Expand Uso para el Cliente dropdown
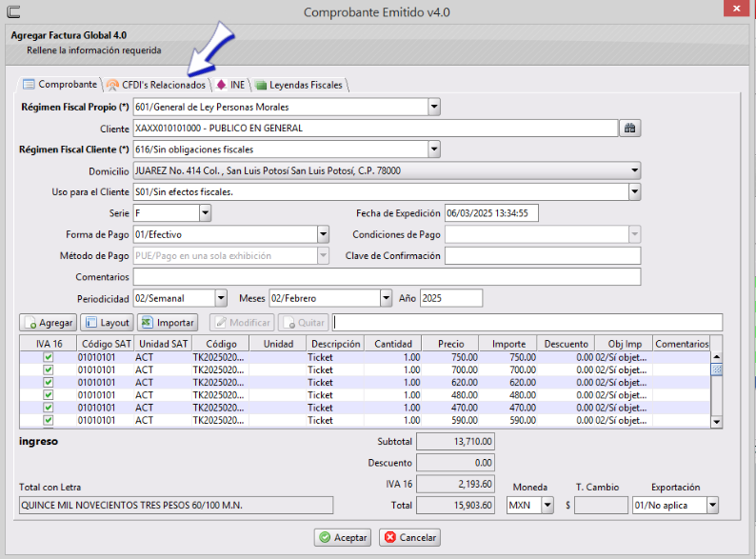 tap(634, 191)
